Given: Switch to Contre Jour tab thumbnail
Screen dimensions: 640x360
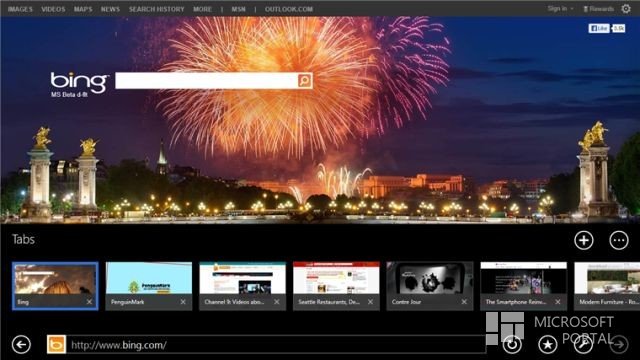Looking at the screenshot, I should pos(430,286).
